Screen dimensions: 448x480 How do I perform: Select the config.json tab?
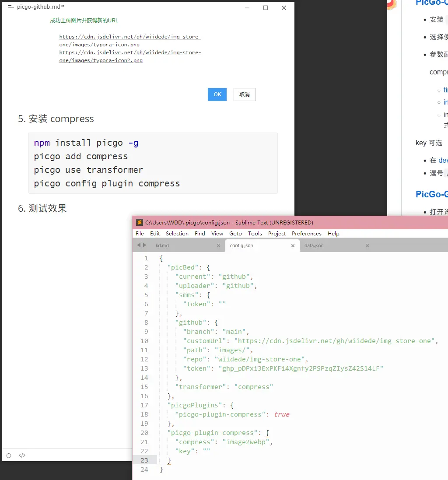tap(241, 245)
